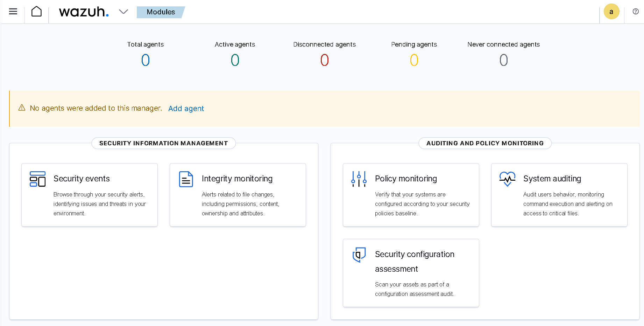Click the Active agents count

[235, 60]
